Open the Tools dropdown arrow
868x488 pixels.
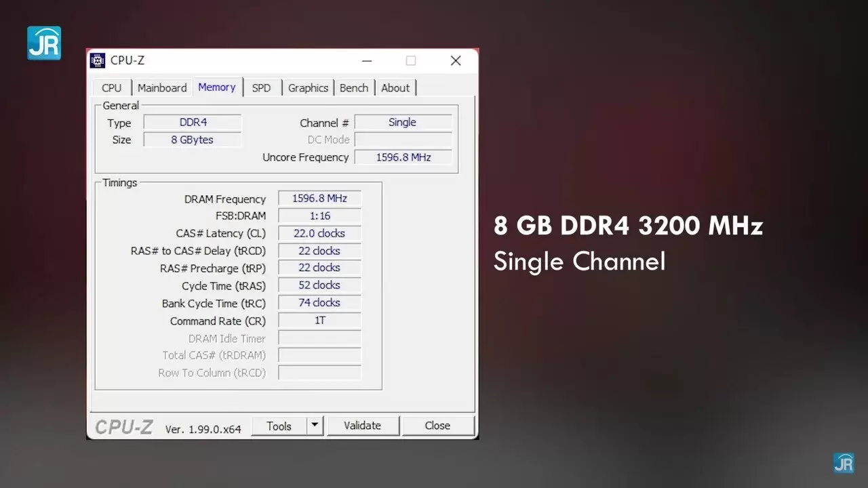[315, 426]
